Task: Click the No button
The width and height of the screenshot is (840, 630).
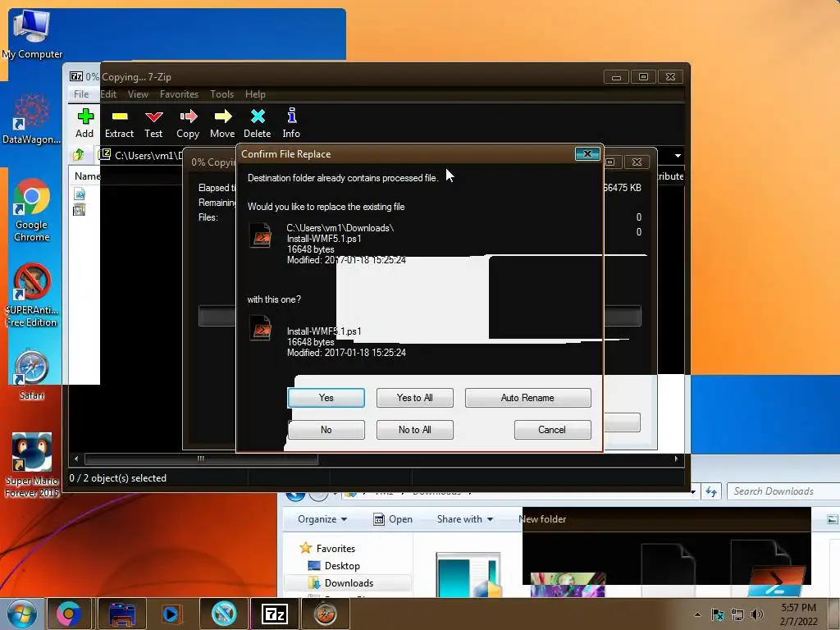Action: coord(326,430)
